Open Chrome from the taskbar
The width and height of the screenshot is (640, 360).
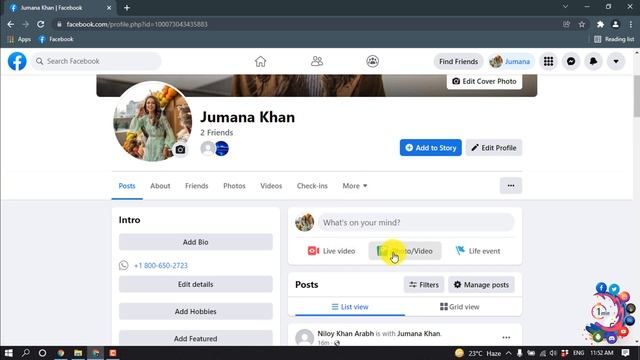tap(61, 353)
